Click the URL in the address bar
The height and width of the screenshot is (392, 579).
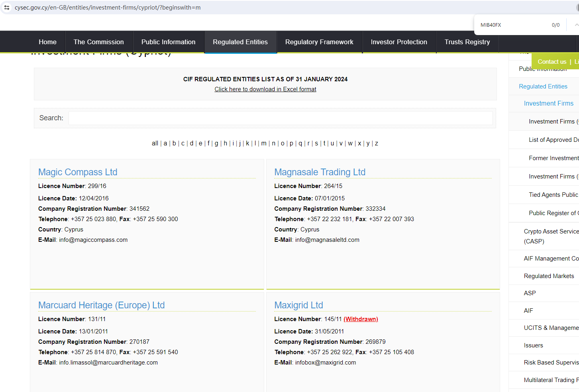click(x=108, y=8)
